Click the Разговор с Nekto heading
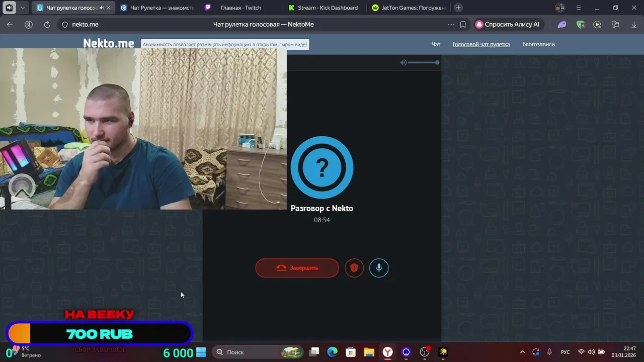The width and height of the screenshot is (644, 362). [322, 208]
